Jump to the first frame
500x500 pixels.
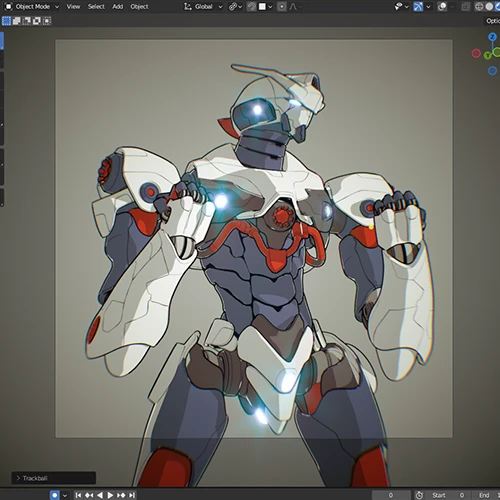pyautogui.click(x=78, y=495)
